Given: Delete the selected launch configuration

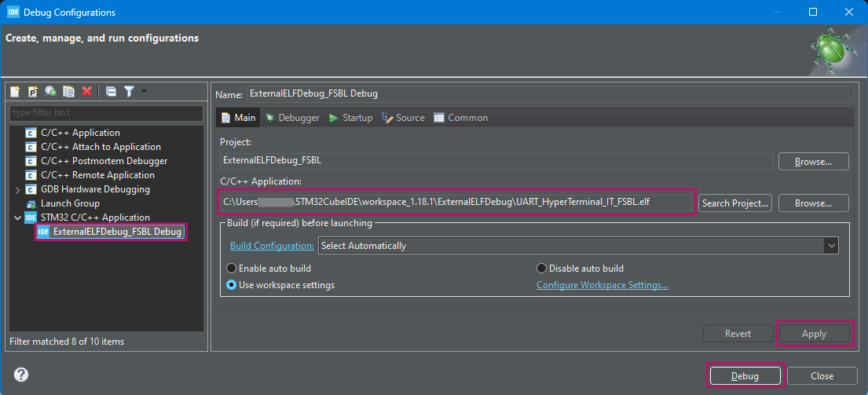Looking at the screenshot, I should click(x=86, y=92).
